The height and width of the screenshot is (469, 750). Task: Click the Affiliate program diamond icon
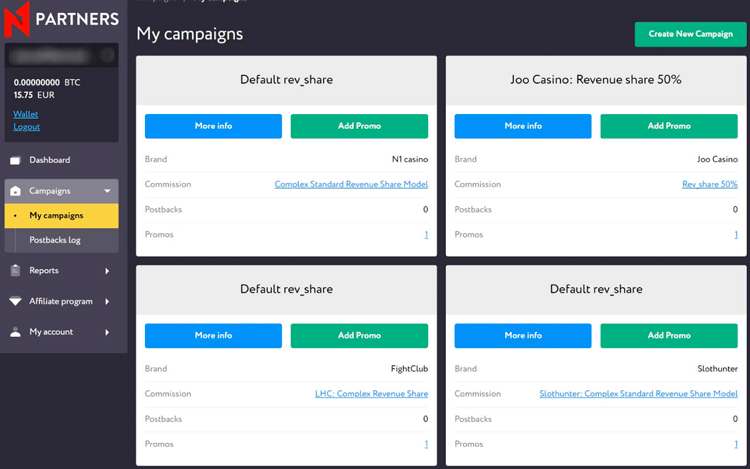click(x=15, y=301)
